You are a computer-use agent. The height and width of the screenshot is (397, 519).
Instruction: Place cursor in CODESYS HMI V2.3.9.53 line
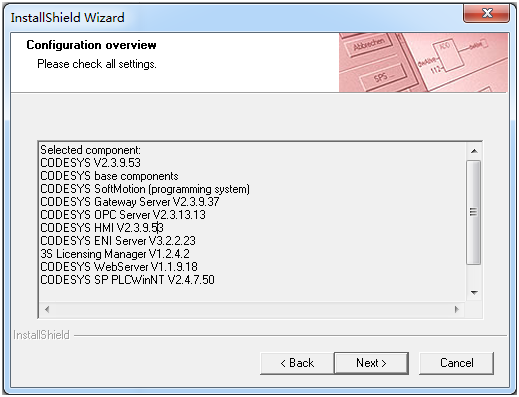tap(102, 228)
